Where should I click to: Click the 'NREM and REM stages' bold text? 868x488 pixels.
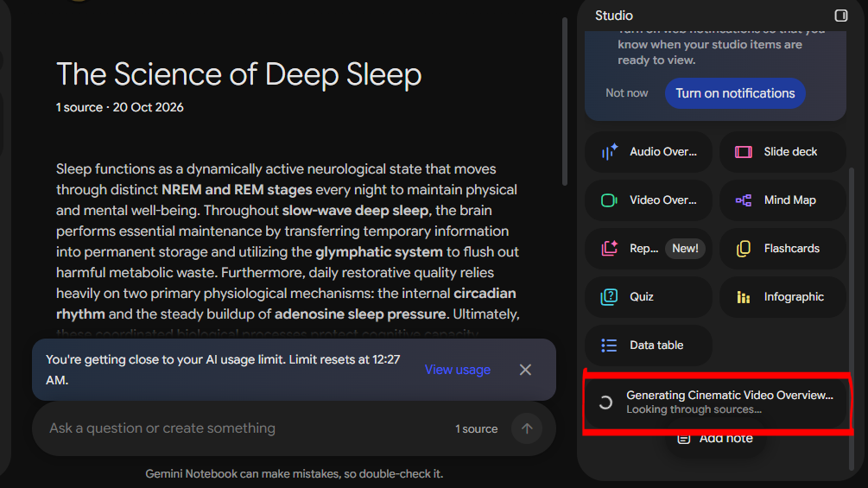[237, 190]
